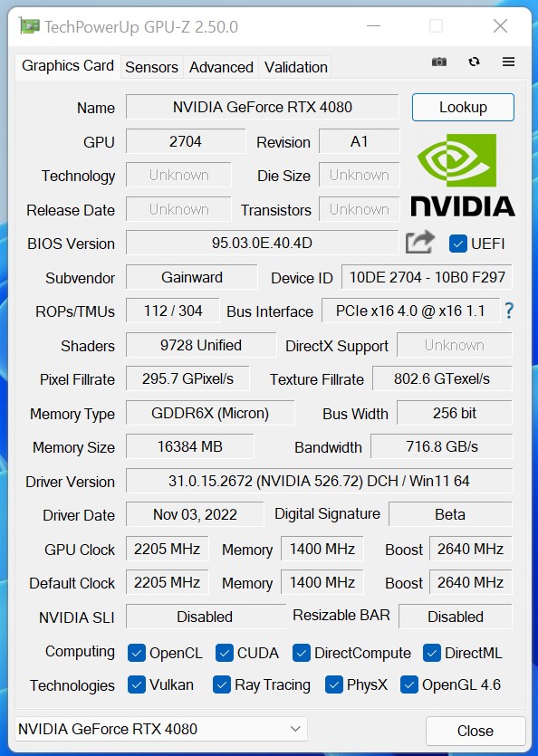Click the Close button
538x756 pixels.
tap(476, 731)
